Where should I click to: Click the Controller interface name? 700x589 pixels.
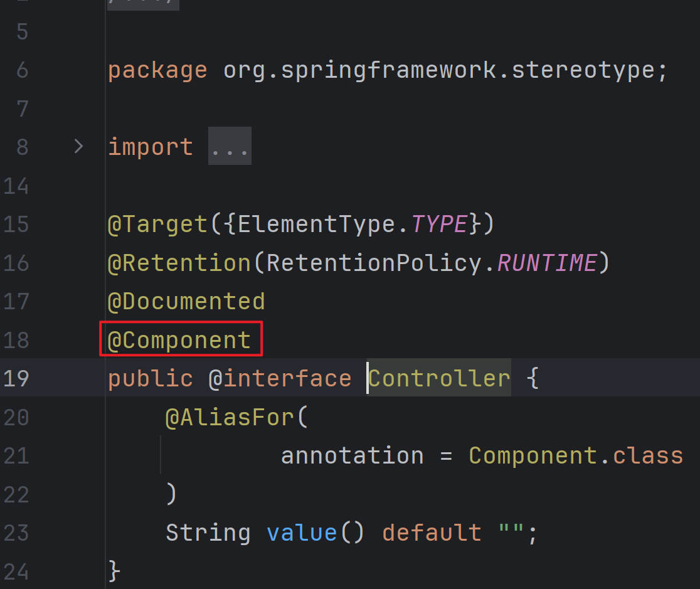pos(438,379)
